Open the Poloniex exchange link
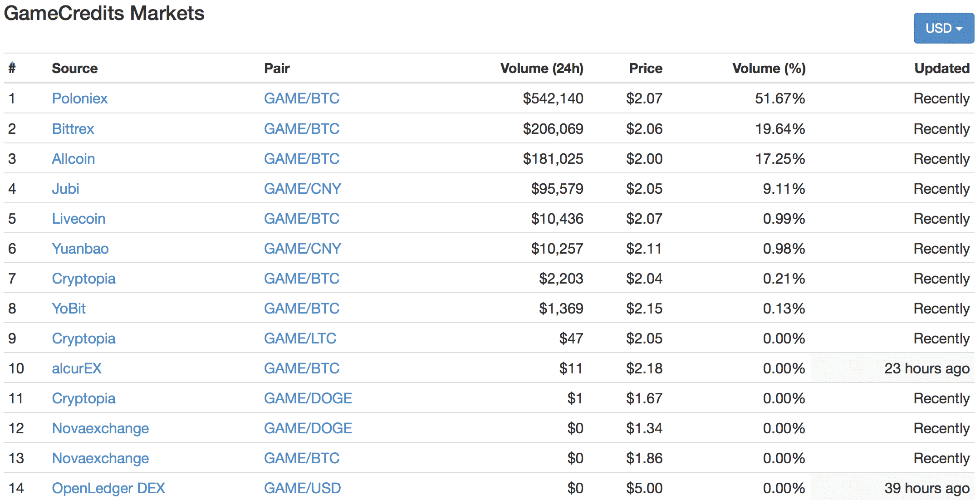This screenshot has height=500, width=980. tap(80, 98)
